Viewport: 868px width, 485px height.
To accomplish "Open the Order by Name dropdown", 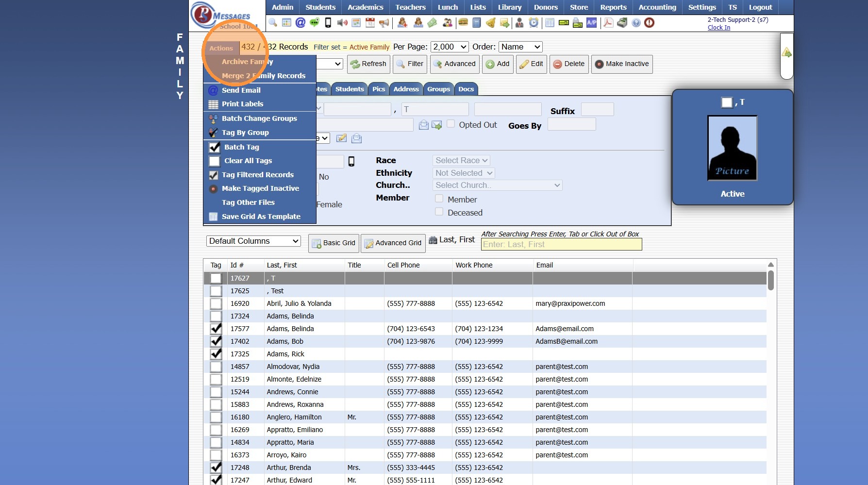I will (520, 47).
